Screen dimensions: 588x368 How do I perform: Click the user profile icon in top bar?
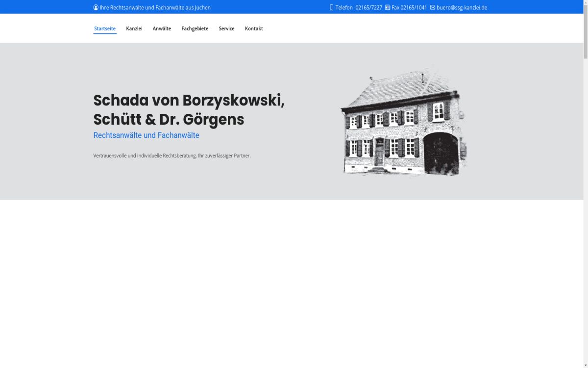pos(96,7)
